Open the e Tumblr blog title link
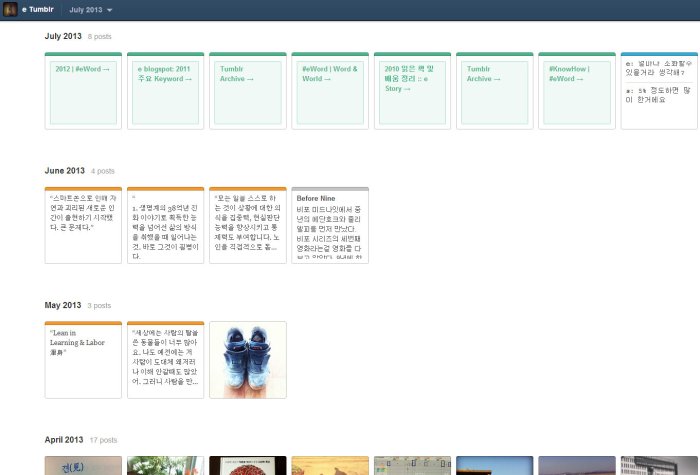Image resolution: width=700 pixels, height=475 pixels. coord(38,9)
